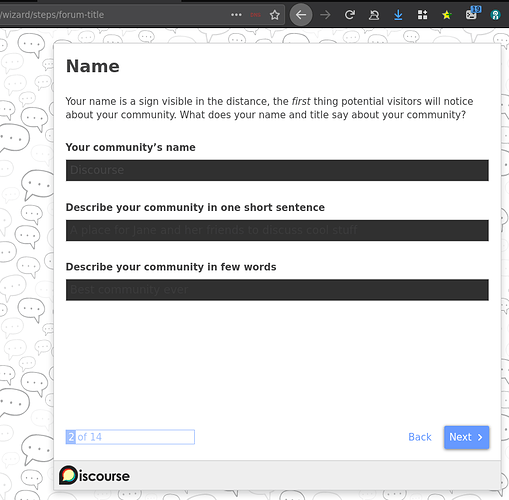Click the Discourse logo in the footer
The width and height of the screenshot is (509, 500).
94,475
